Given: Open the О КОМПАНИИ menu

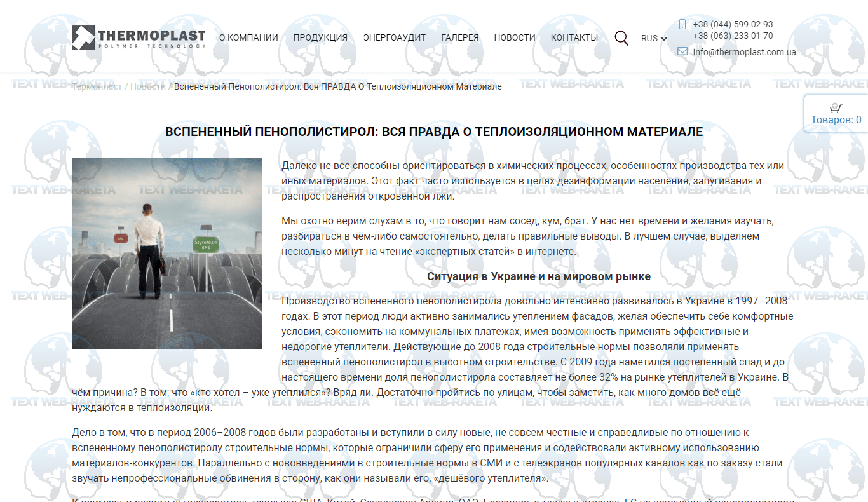Looking at the screenshot, I should (x=248, y=37).
